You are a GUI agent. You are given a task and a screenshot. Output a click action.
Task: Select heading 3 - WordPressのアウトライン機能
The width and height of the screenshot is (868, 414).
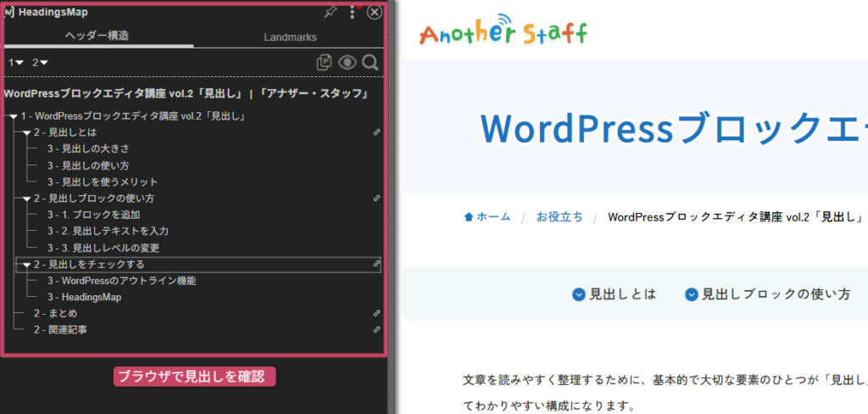pos(121,281)
